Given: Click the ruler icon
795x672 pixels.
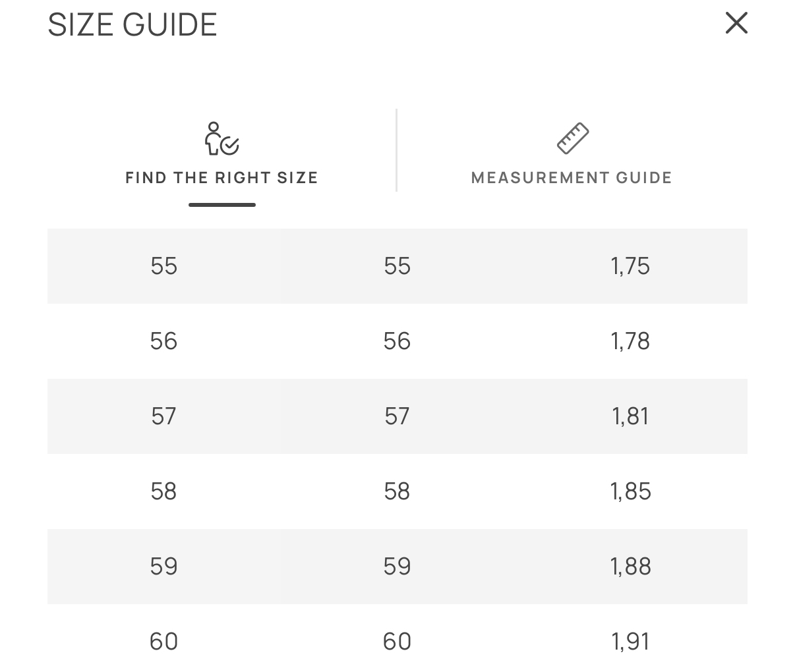Looking at the screenshot, I should [x=572, y=138].
